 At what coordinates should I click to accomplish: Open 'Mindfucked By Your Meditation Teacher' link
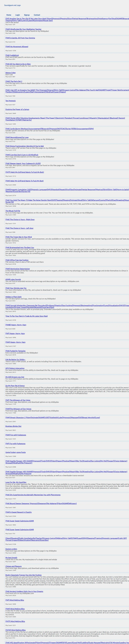23,29
